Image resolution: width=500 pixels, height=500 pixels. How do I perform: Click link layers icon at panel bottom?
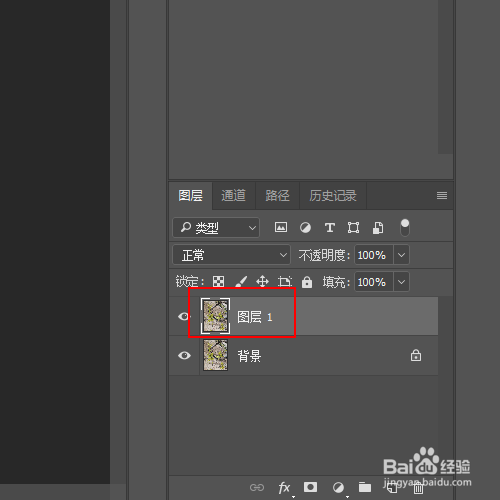[257, 487]
